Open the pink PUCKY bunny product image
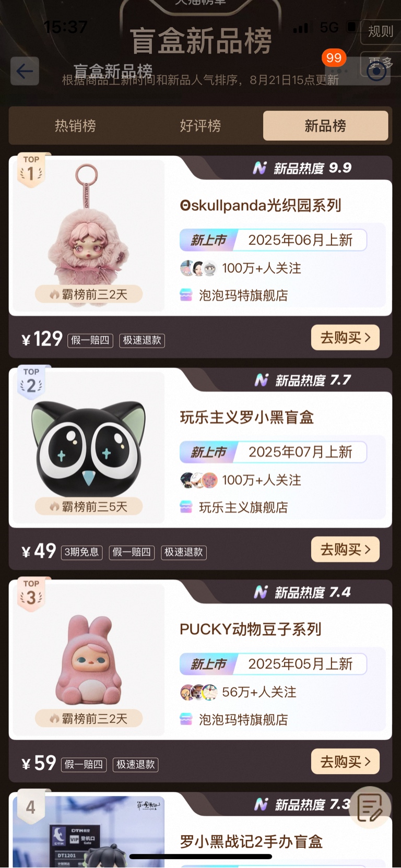401x868 pixels. pos(89,659)
